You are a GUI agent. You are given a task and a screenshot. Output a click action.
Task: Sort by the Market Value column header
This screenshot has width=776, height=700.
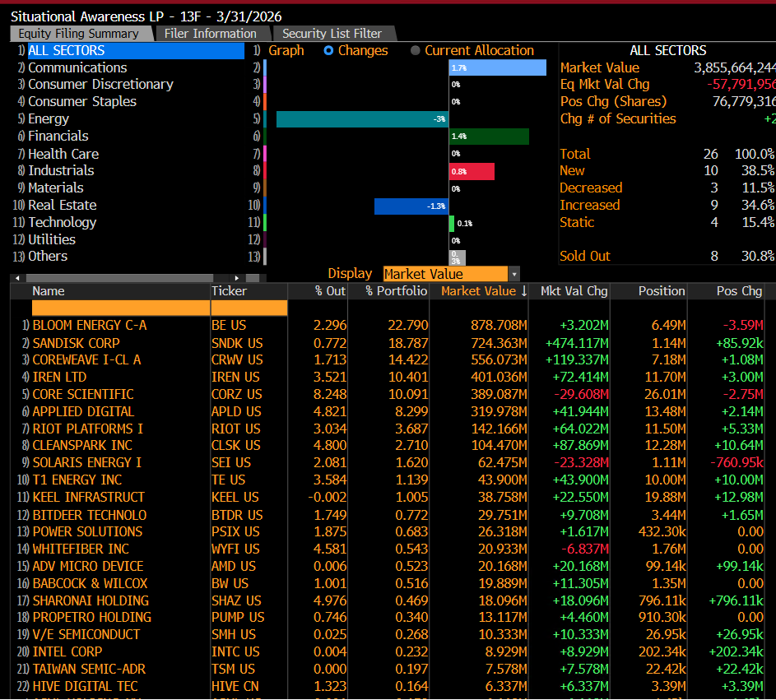coord(479,291)
